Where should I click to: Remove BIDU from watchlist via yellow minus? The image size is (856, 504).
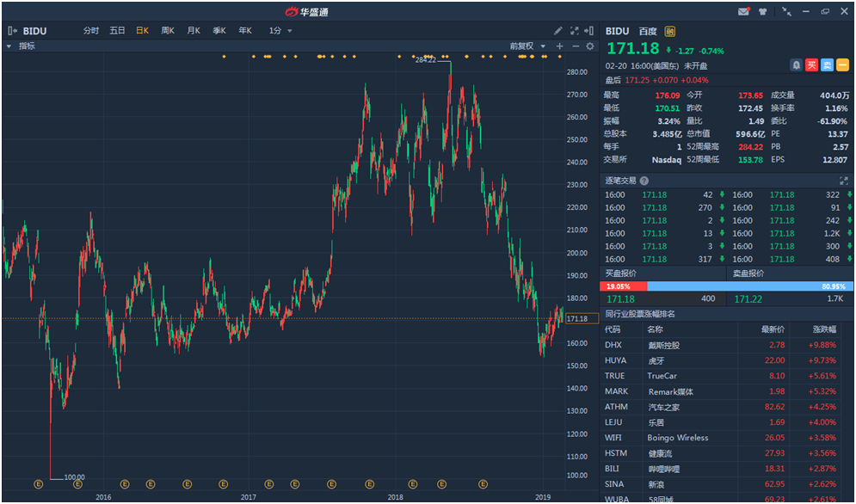click(842, 65)
